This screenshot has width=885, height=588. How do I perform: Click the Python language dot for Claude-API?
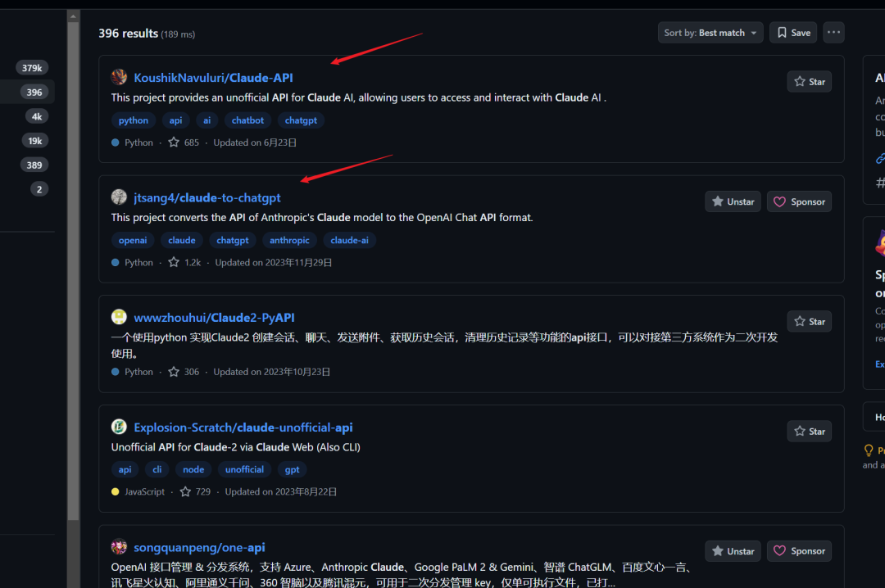click(116, 142)
